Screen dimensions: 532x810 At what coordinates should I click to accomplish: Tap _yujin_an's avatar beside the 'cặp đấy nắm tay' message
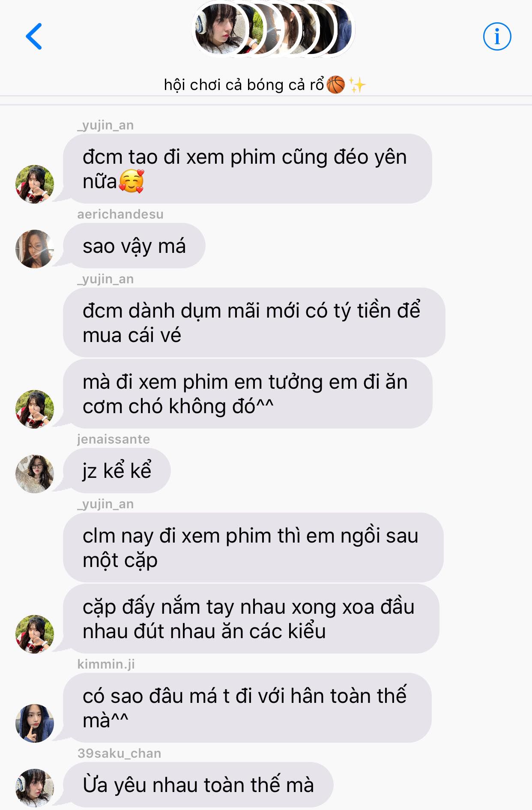click(35, 634)
